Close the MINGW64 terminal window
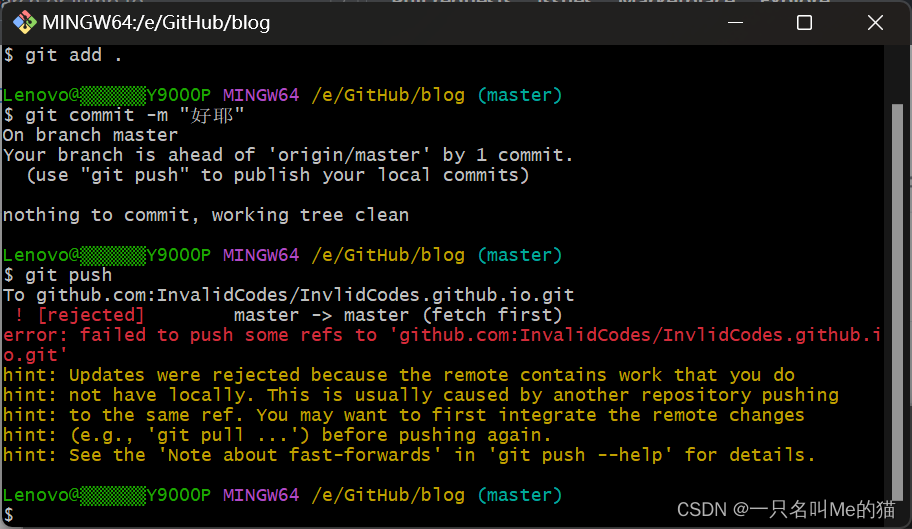Viewport: 912px width, 529px height. 875,23
